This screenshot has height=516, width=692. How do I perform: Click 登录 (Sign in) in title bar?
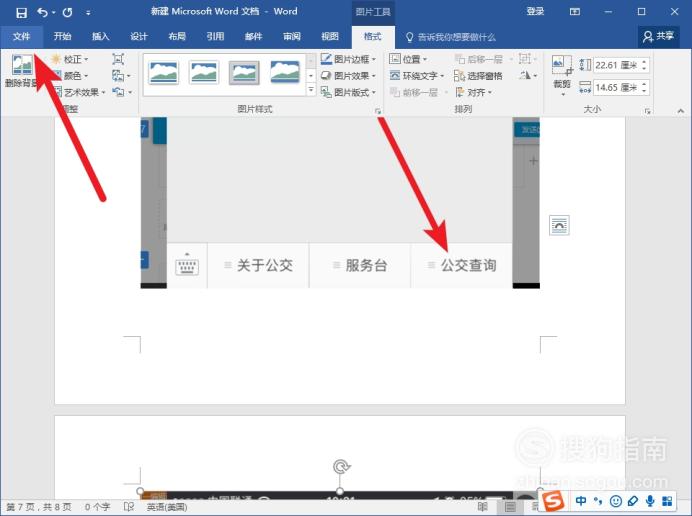[535, 11]
